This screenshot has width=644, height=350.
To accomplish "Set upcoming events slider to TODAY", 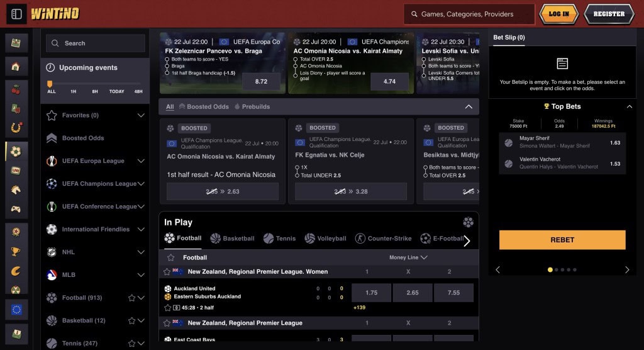I will (x=116, y=92).
